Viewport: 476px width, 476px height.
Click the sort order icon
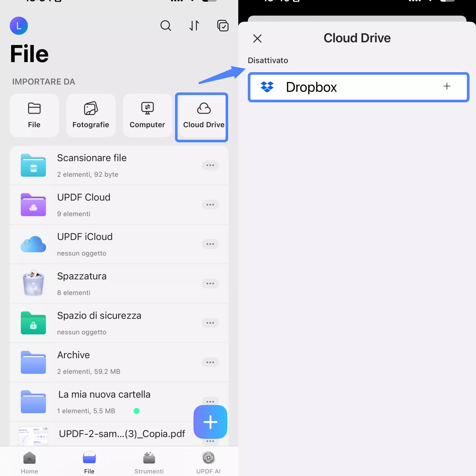pyautogui.click(x=194, y=26)
